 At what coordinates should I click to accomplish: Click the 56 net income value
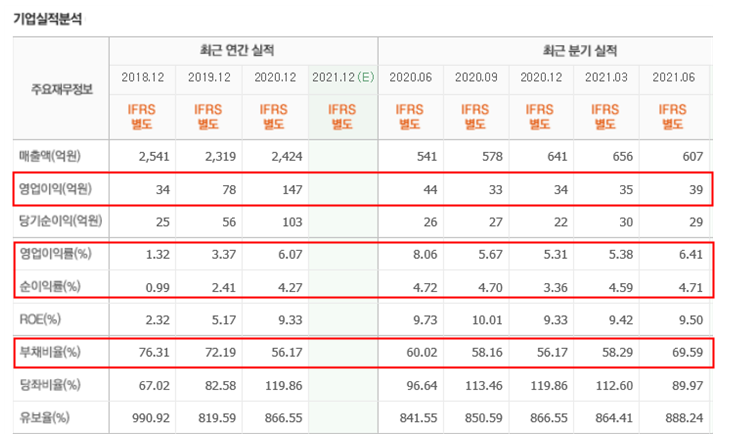(229, 222)
